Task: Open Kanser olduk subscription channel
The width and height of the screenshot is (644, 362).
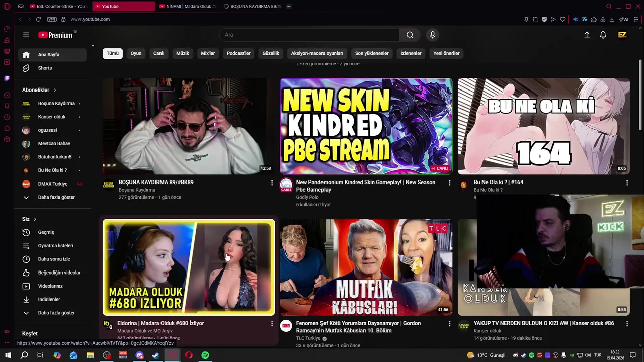Action: click(x=52, y=117)
